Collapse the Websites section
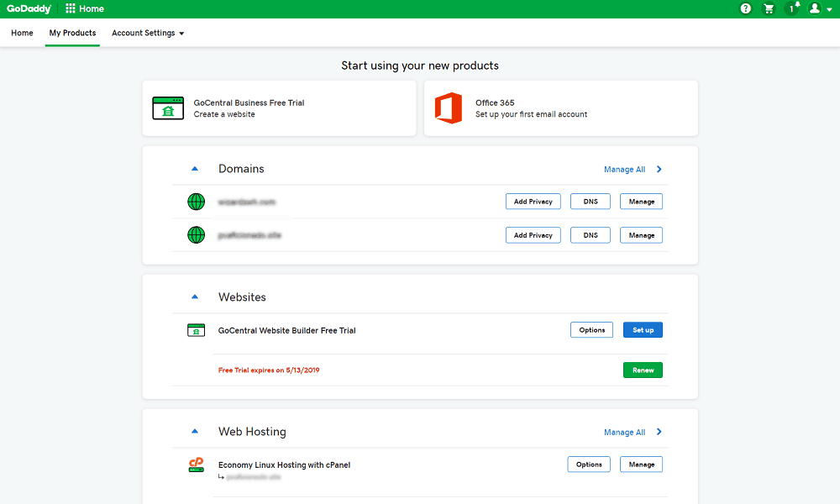840x504 pixels. point(195,297)
